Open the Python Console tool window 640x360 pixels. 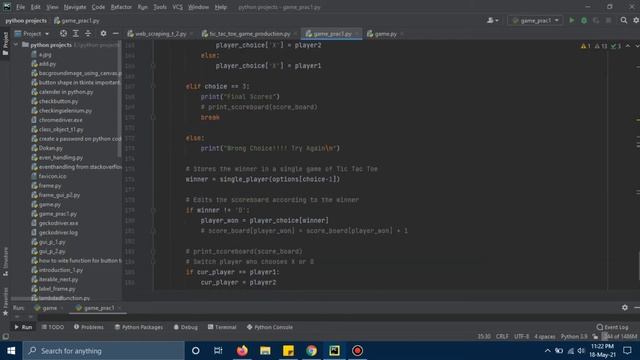click(x=270, y=327)
